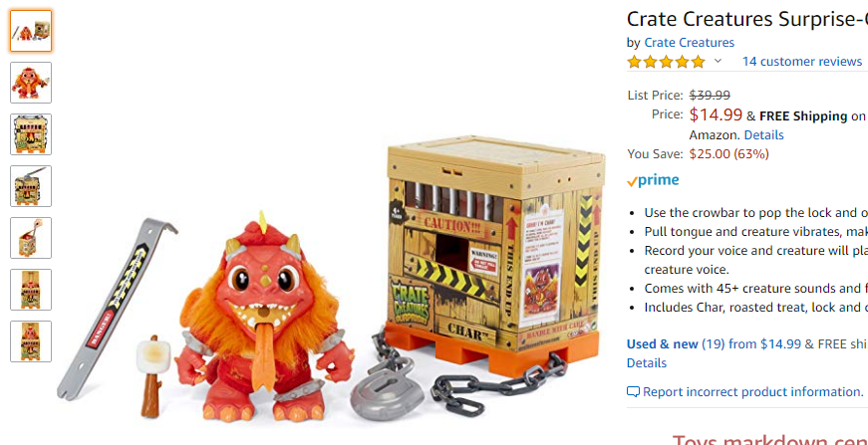This screenshot has width=868, height=445.
Task: Visit the Crate Creatures brand link
Action: click(x=690, y=43)
